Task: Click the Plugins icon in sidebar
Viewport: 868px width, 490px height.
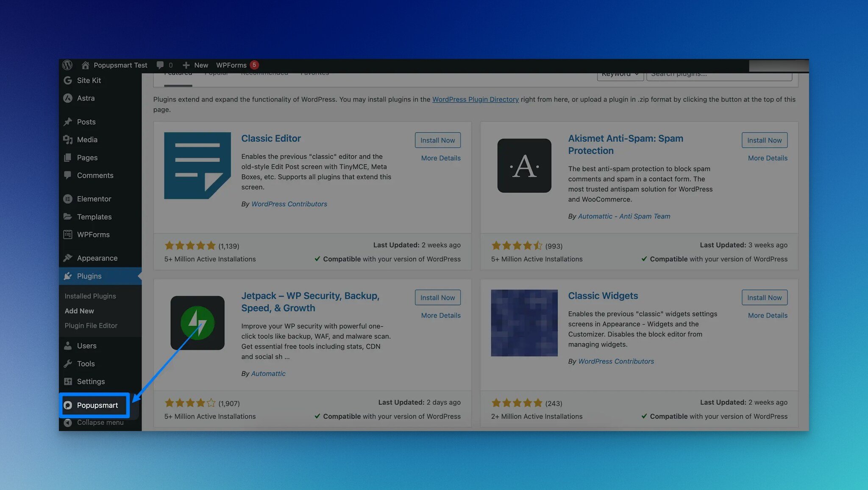Action: coord(68,276)
